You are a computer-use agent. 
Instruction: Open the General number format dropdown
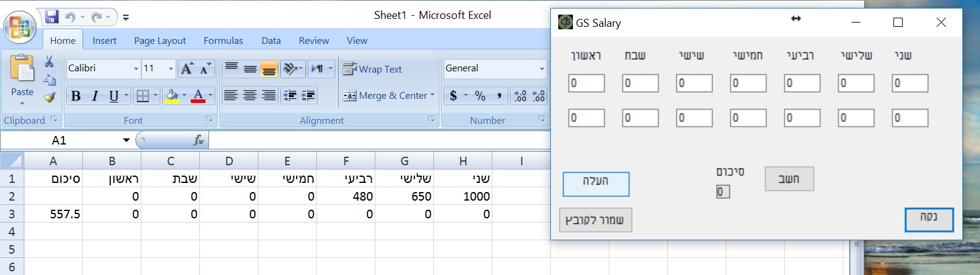pyautogui.click(x=542, y=68)
